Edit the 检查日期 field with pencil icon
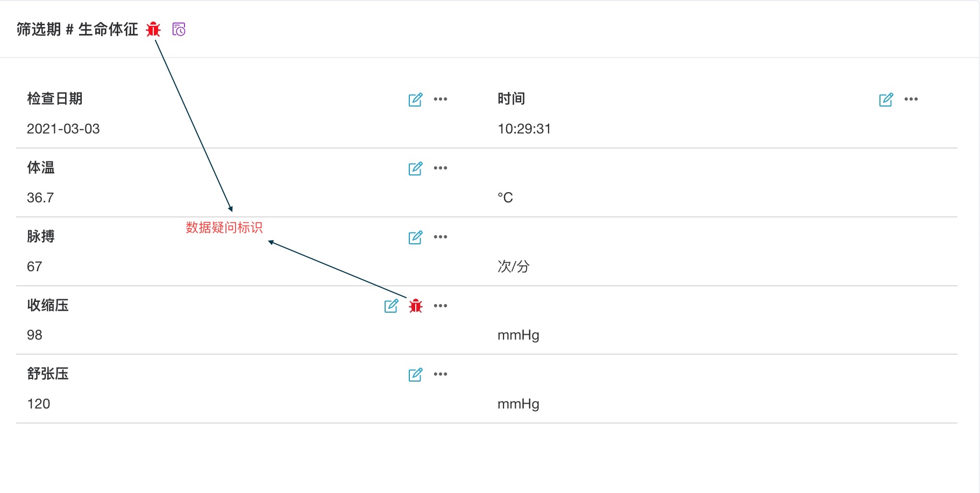 coord(414,99)
